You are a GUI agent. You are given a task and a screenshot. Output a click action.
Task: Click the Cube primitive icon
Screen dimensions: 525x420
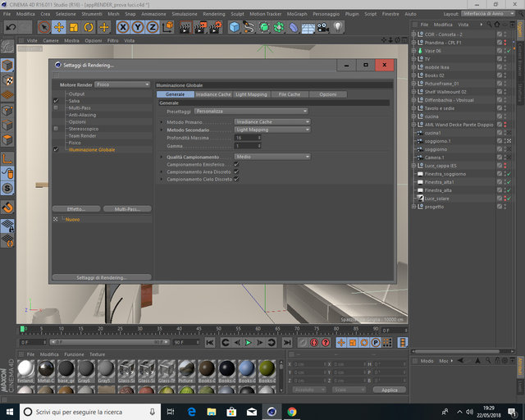point(235,27)
